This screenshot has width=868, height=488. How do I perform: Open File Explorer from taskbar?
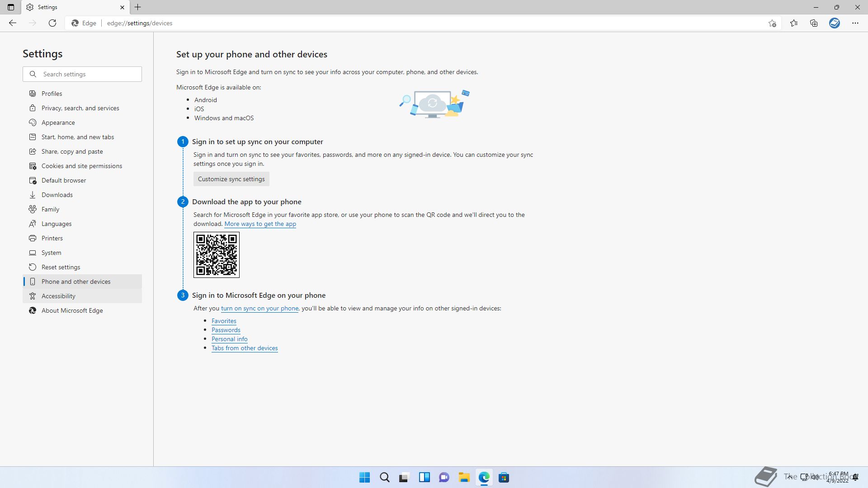pos(464,477)
